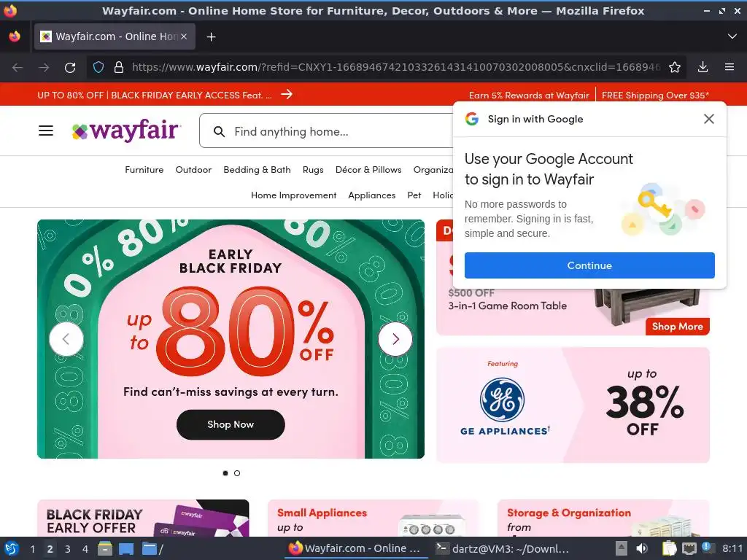Click the URL address bar
Image resolution: width=747 pixels, height=560 pixels.
[x=395, y=67]
